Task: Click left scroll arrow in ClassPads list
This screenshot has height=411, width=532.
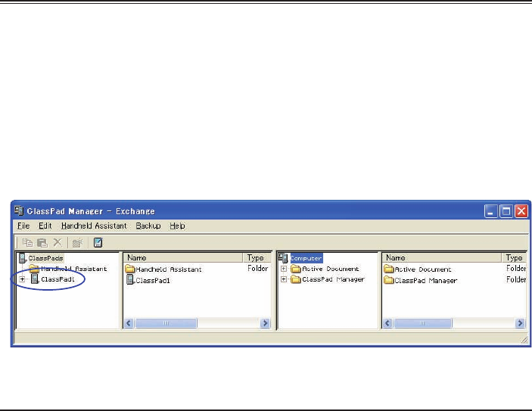Action: (x=129, y=323)
